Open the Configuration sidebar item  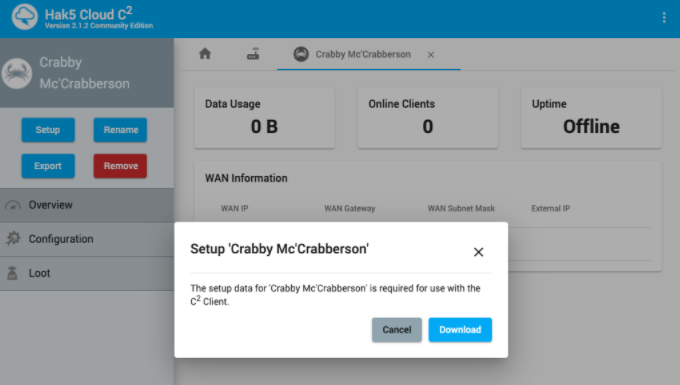(87, 239)
